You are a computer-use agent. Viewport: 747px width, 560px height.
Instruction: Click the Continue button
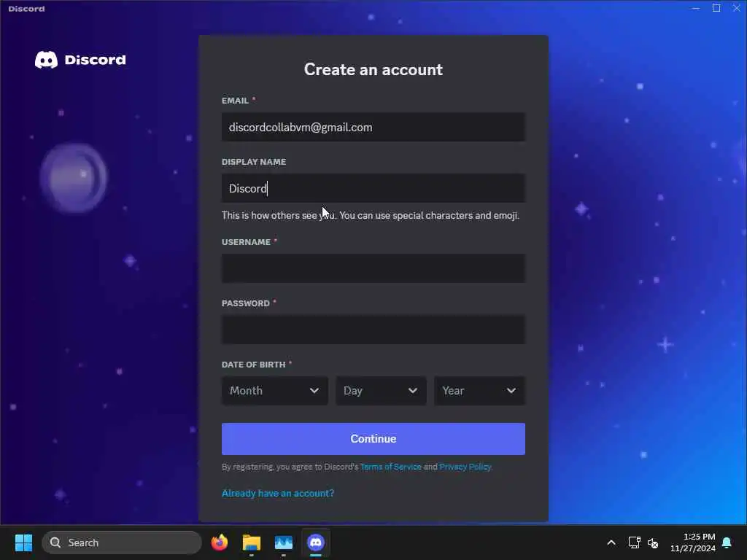373,438
